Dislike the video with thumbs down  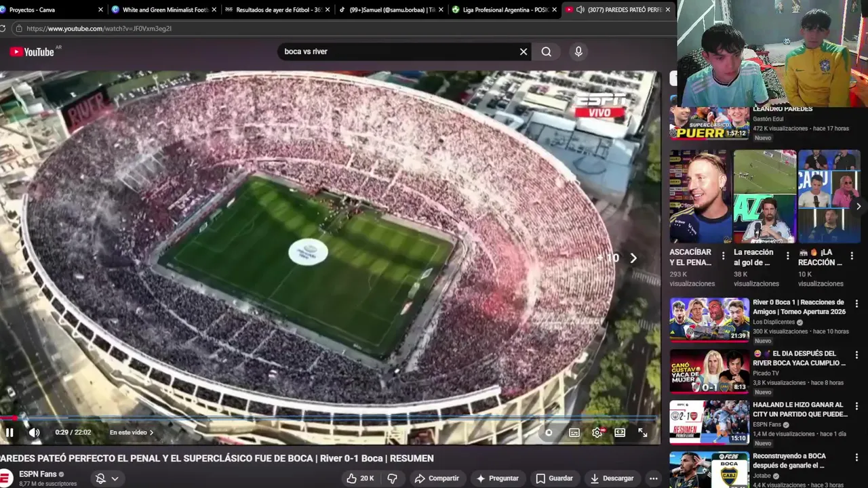[x=392, y=479]
